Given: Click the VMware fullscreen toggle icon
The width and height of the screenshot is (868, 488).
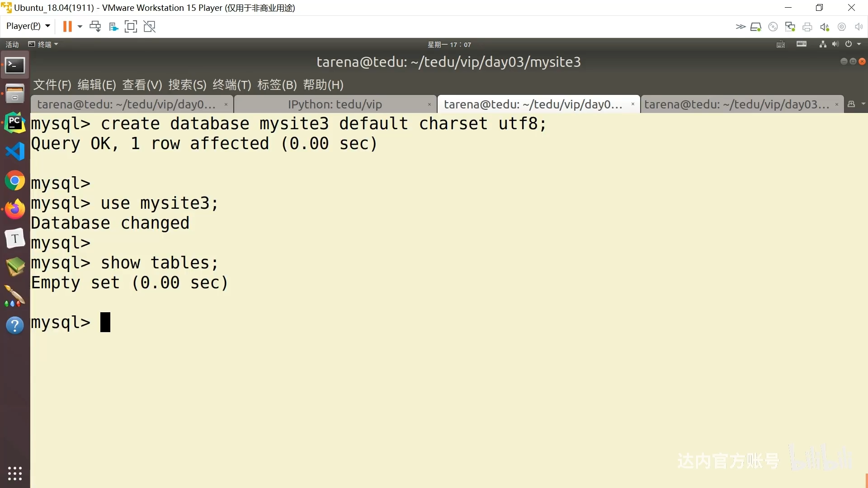Looking at the screenshot, I should coord(132,26).
